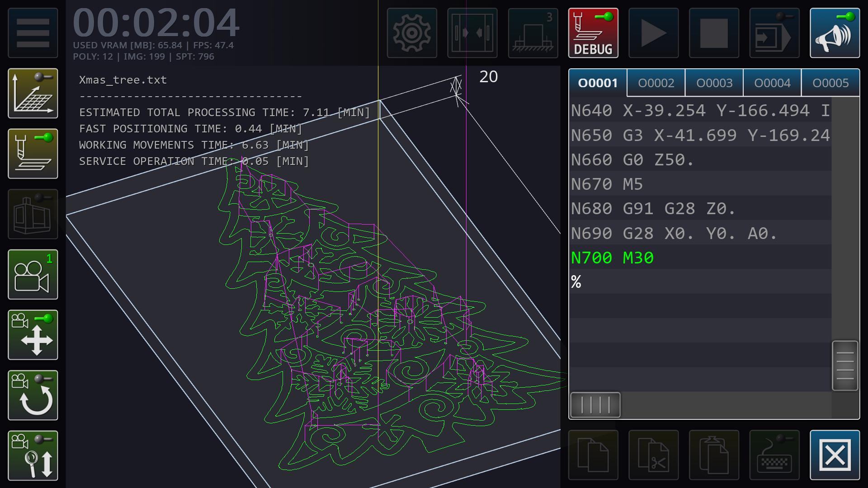Toggle the megaphone announcements switch
The image size is (868, 488).
835,33
